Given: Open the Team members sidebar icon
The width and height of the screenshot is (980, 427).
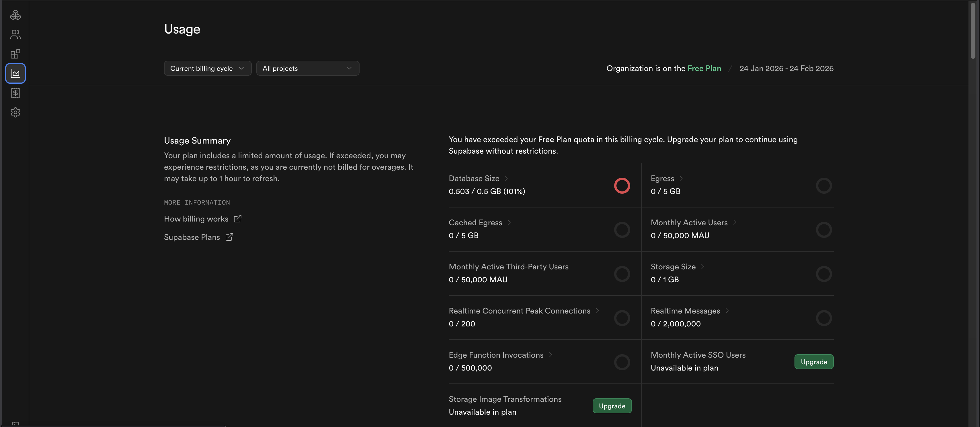Looking at the screenshot, I should coord(15,34).
